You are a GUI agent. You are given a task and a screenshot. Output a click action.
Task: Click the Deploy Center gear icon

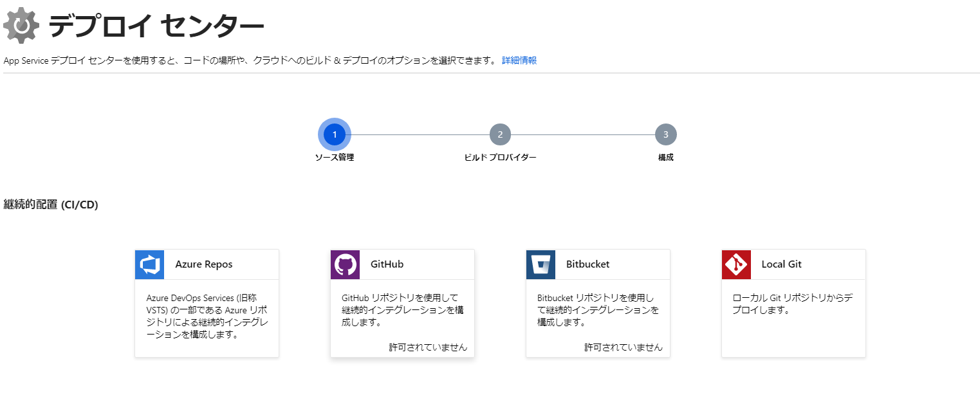(23, 26)
